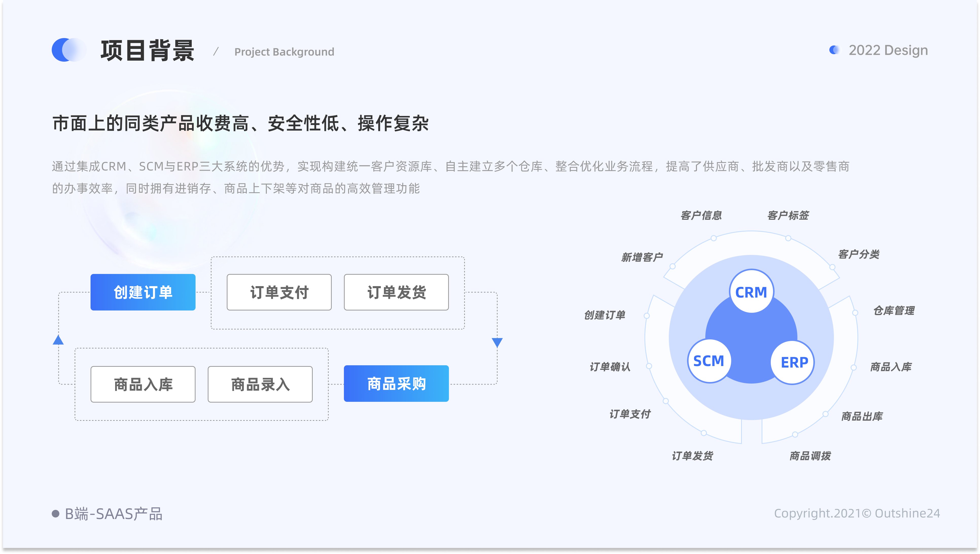Select the 商品录入 box in the flowchart

pyautogui.click(x=260, y=384)
